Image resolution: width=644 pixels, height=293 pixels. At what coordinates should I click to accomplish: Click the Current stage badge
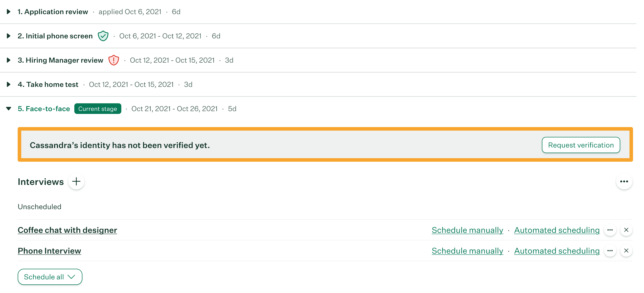(x=98, y=109)
